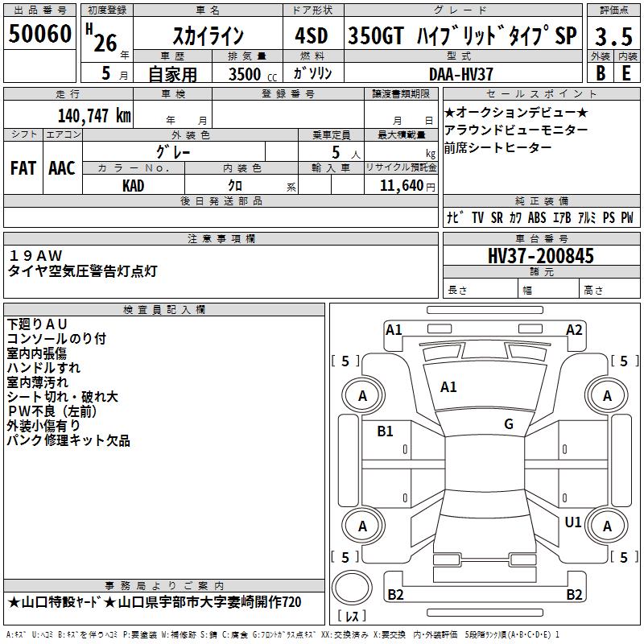Screen dimensions: 644x644
Task: Click the B1 mark on the door diagram
Action: 385,431
